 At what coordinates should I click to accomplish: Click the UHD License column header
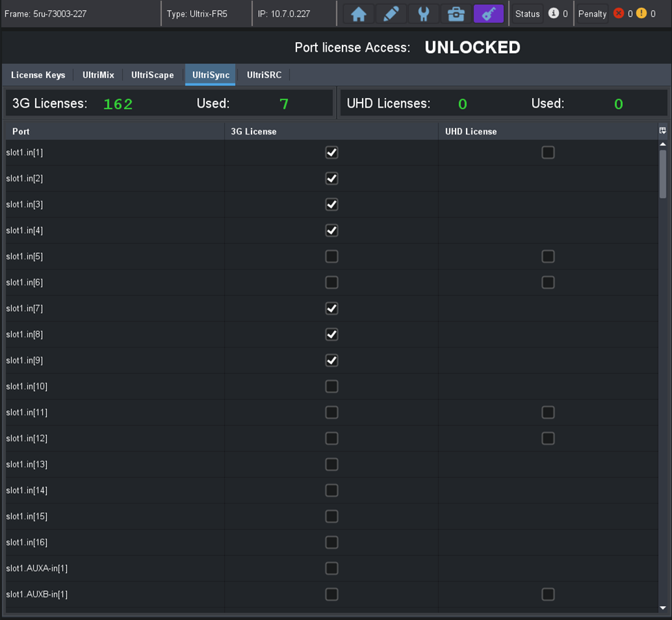pos(548,131)
